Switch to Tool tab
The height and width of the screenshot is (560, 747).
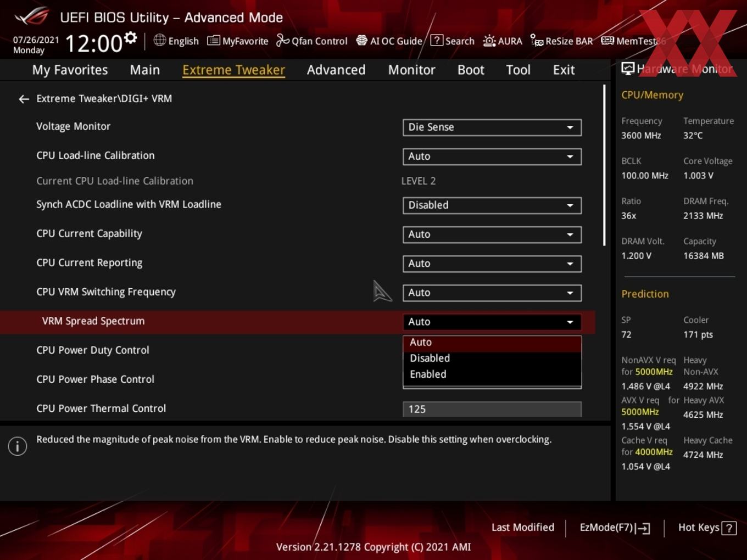click(518, 70)
